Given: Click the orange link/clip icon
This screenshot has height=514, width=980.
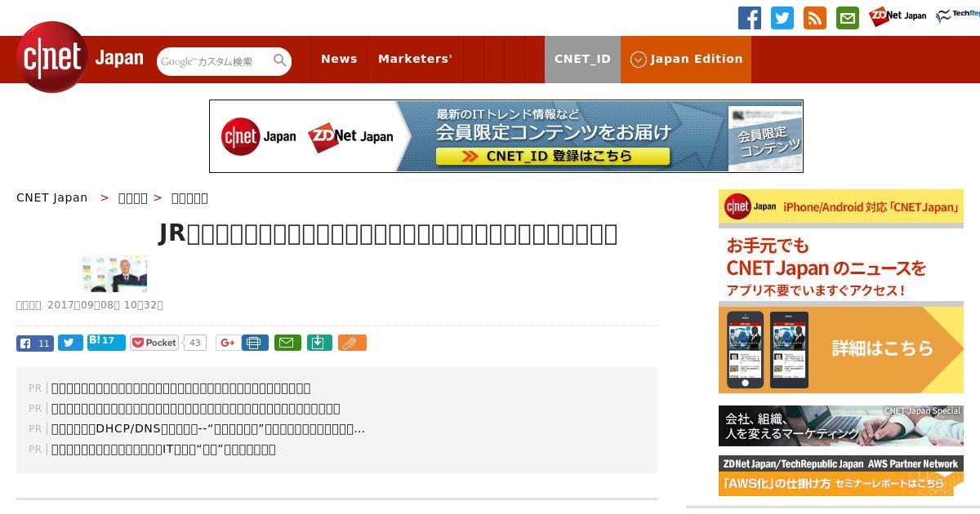Looking at the screenshot, I should tap(352, 343).
